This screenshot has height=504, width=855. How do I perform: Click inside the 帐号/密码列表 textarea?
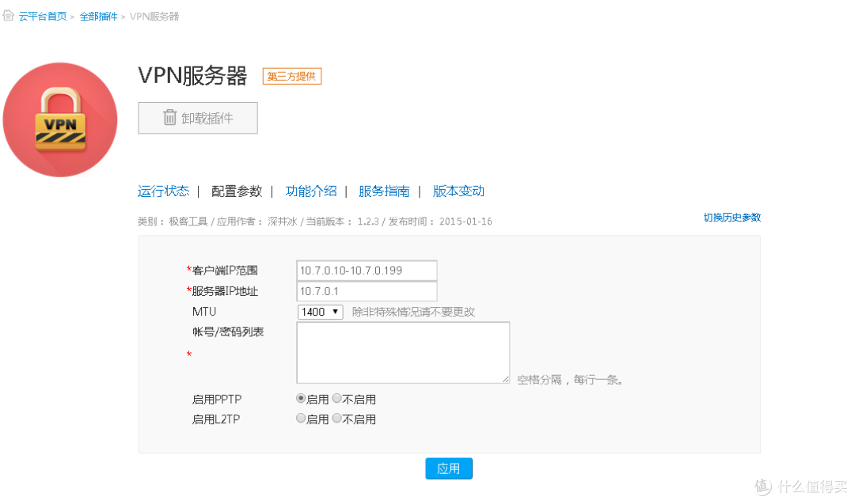tap(403, 353)
